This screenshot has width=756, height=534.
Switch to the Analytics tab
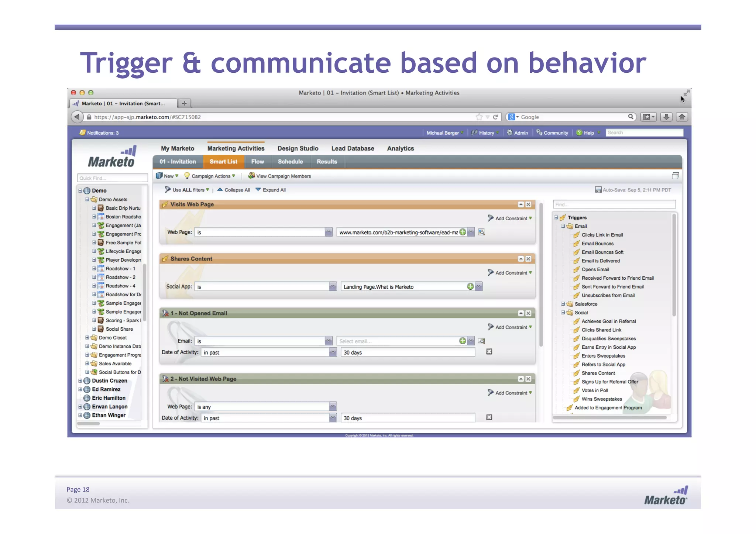click(x=401, y=148)
